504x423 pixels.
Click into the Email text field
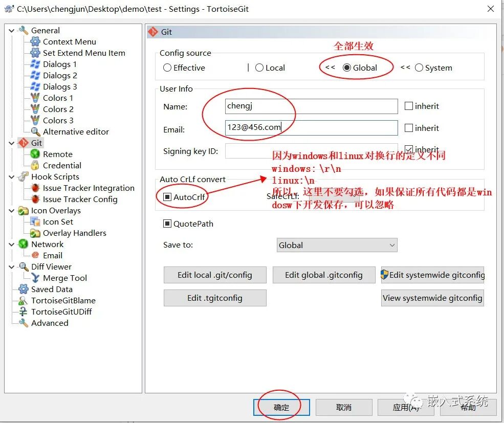311,127
